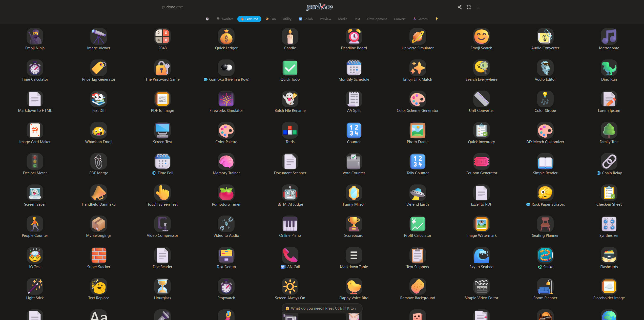The height and width of the screenshot is (320, 644).
Task: Launch the Tetris blocks icon
Action: tap(290, 130)
